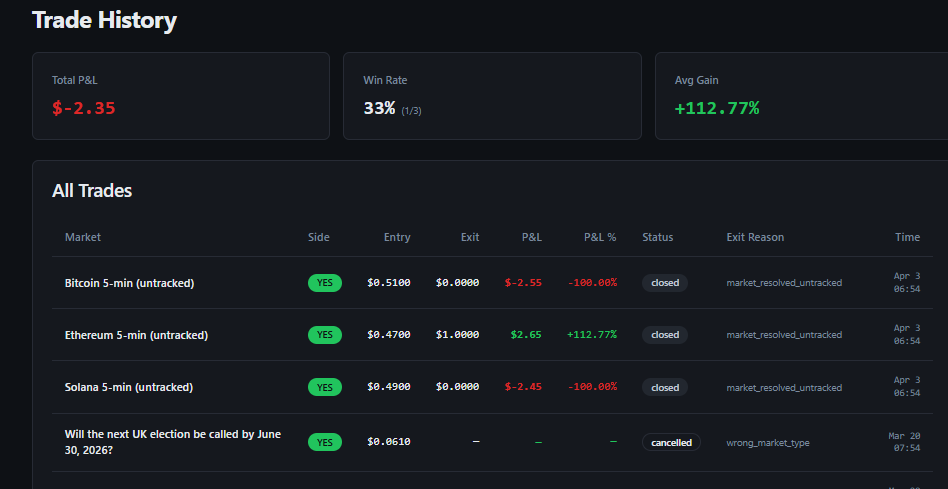The width and height of the screenshot is (948, 489).
Task: Select the Solana exit price $0.0000
Action: coord(458,387)
